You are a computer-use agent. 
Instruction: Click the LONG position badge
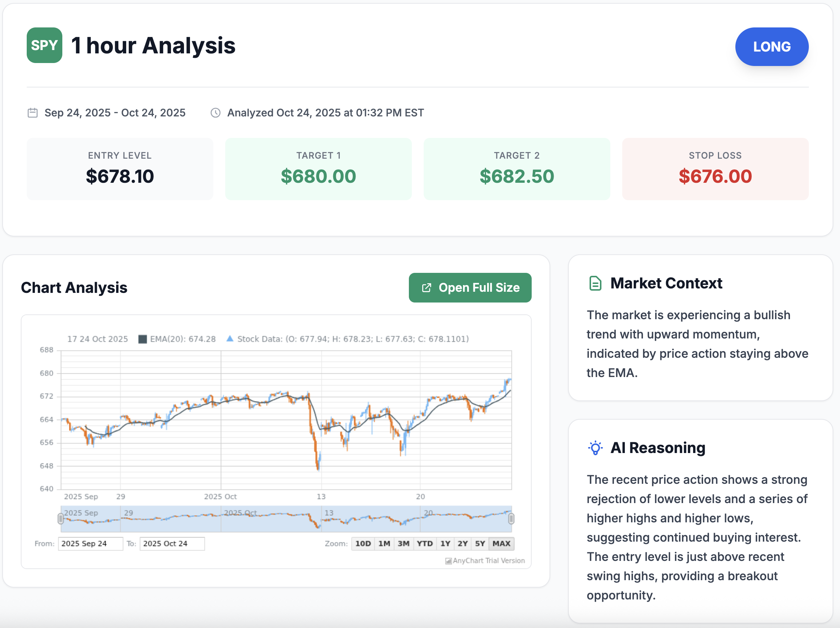click(x=772, y=46)
